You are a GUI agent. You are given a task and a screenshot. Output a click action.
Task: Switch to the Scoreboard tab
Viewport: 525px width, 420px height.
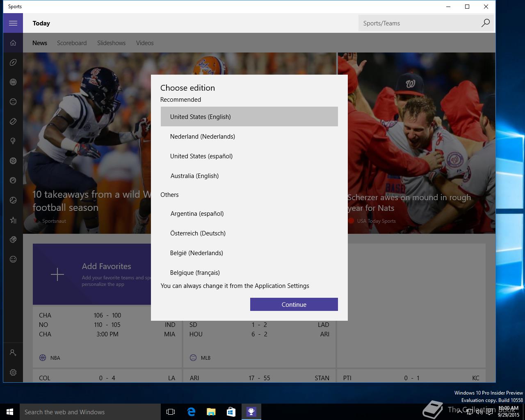72,43
